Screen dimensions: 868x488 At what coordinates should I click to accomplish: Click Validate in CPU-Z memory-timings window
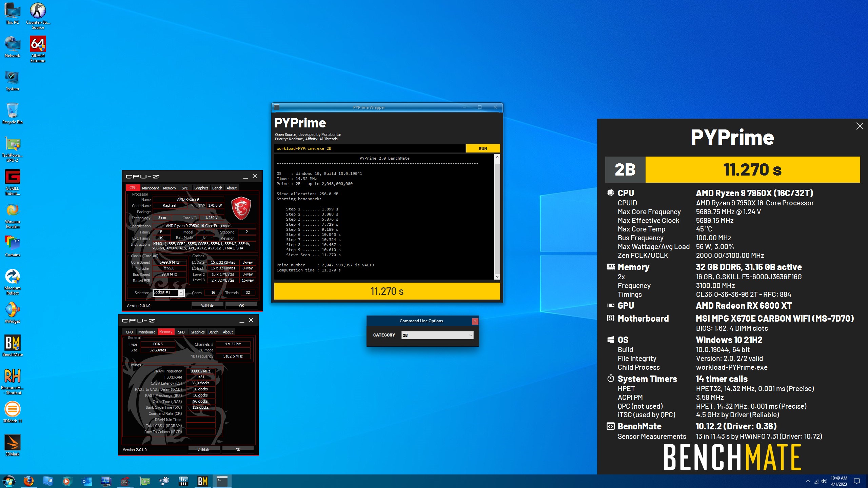[204, 450]
